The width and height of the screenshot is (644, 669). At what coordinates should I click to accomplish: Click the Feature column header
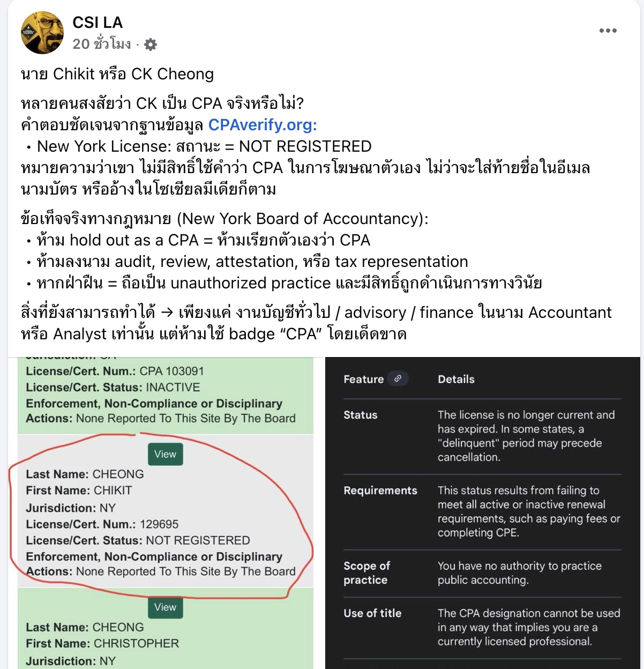click(364, 379)
